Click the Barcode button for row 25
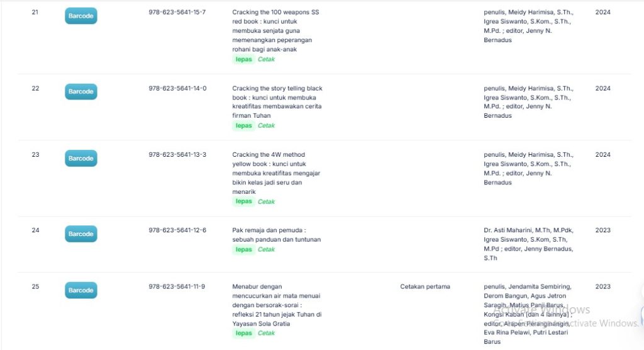This screenshot has height=350, width=644. (x=80, y=290)
